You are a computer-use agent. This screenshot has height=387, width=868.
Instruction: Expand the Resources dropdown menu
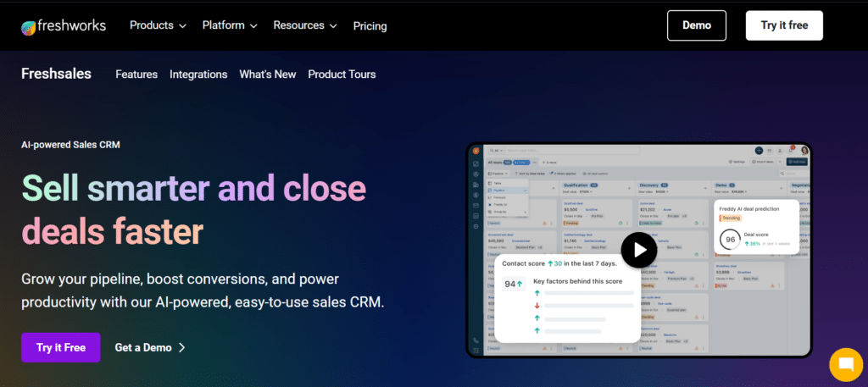coord(305,25)
